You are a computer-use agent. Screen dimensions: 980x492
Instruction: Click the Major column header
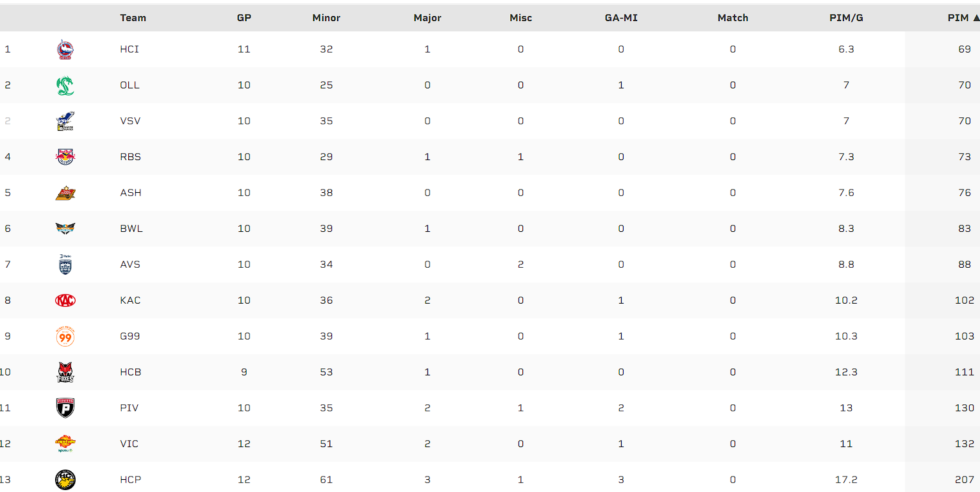[x=428, y=18]
